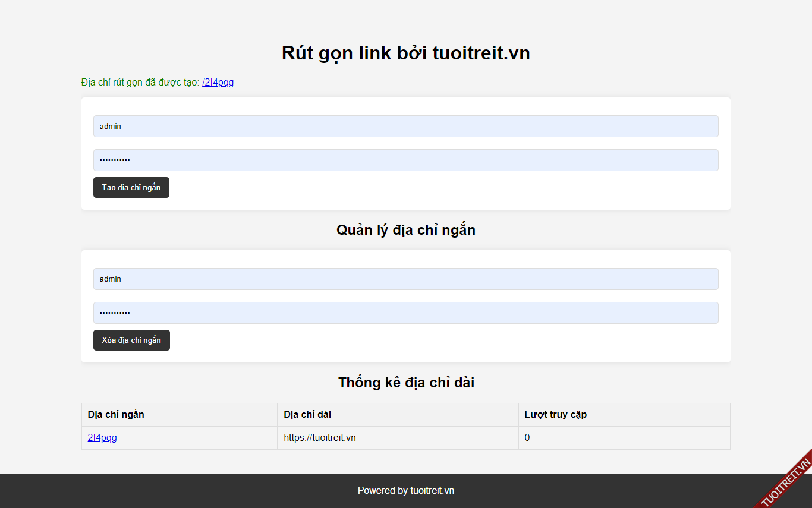The width and height of the screenshot is (812, 508).
Task: Focus the masked field above the Tạo button
Action: [405, 160]
